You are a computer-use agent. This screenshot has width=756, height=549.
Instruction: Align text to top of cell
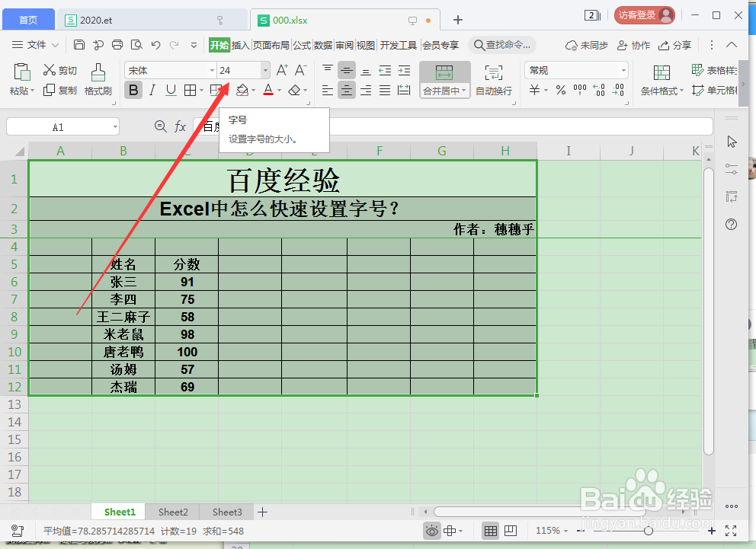(328, 70)
